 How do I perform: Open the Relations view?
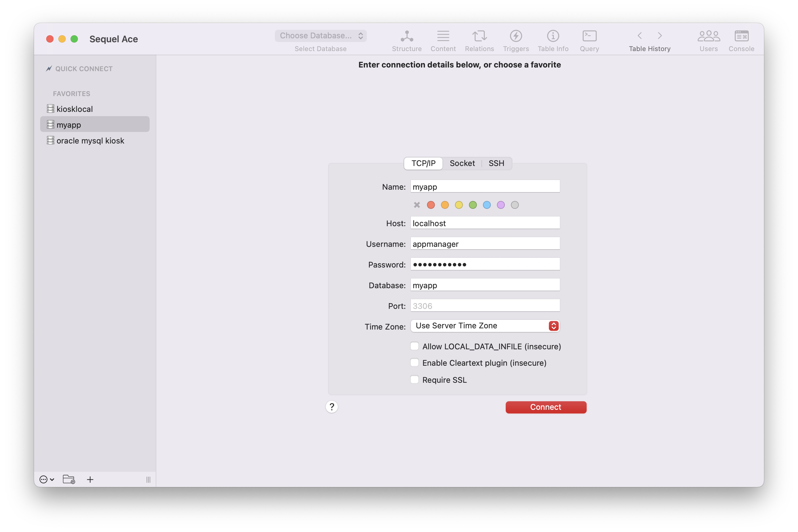click(479, 41)
